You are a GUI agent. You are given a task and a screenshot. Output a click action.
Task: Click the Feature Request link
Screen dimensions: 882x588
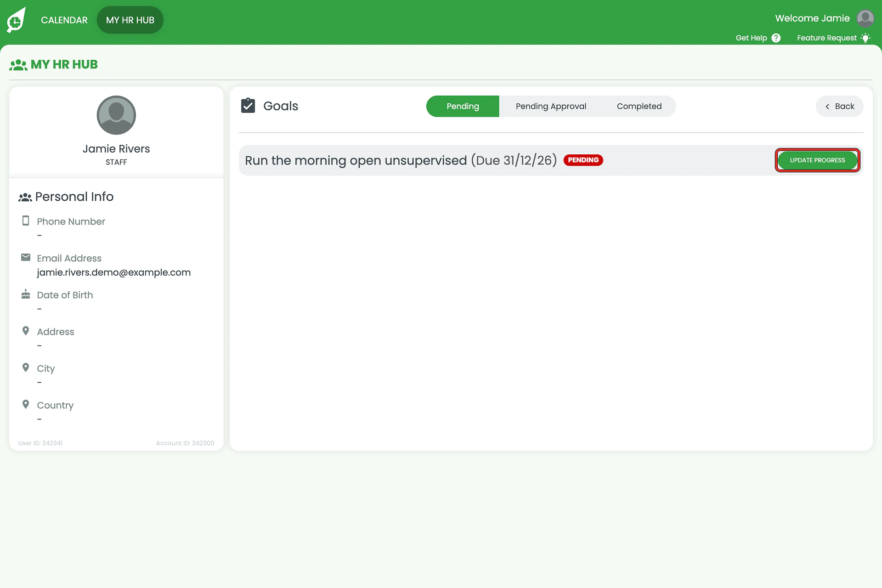click(826, 38)
